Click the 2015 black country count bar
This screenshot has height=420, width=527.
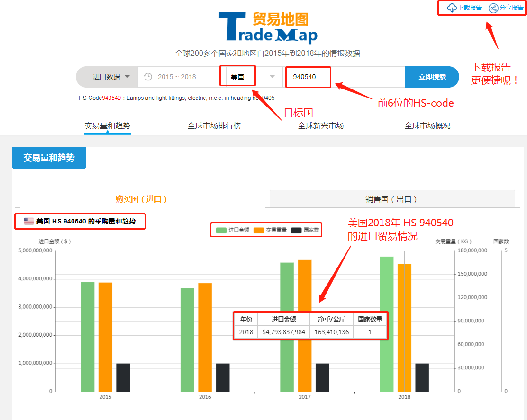[123, 377]
